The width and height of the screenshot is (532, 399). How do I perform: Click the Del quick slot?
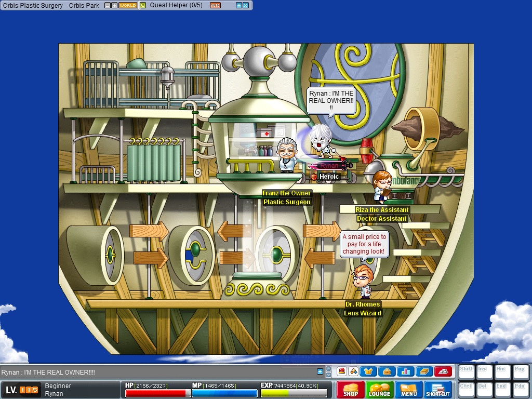[484, 390]
